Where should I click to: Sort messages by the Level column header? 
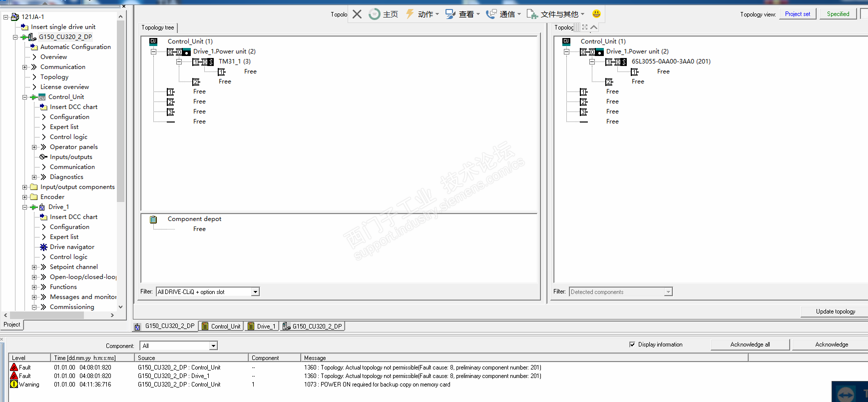30,358
